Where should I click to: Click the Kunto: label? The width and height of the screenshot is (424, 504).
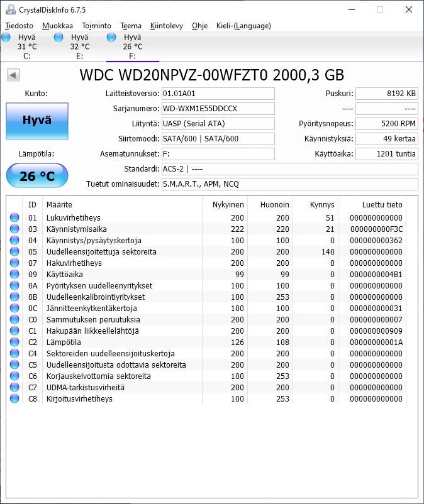[36, 94]
